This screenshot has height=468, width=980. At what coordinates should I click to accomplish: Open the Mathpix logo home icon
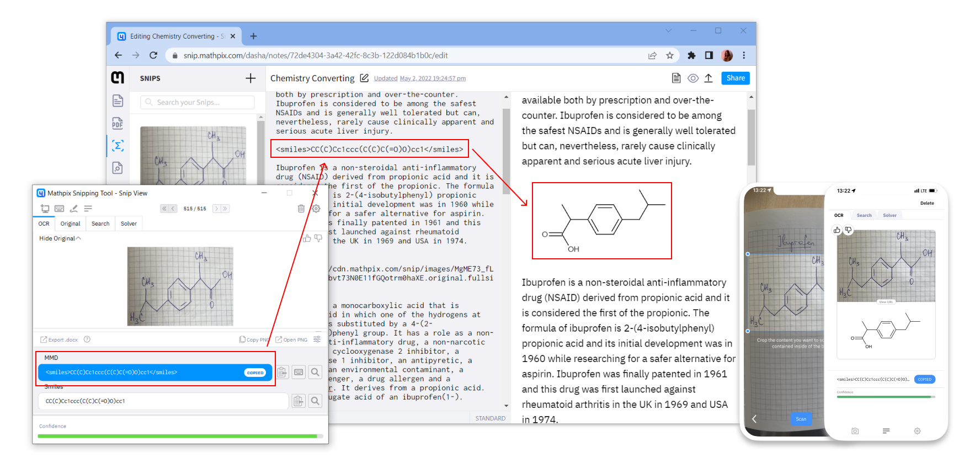pyautogui.click(x=118, y=78)
